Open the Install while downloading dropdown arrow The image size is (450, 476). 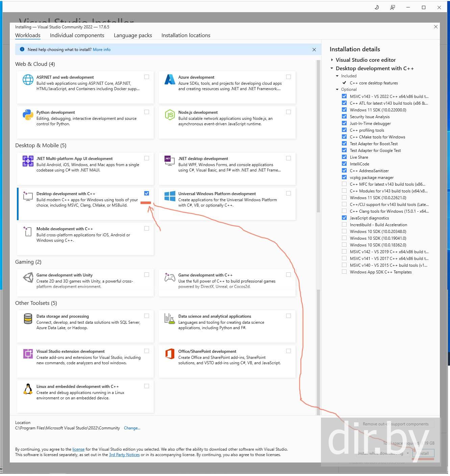pyautogui.click(x=408, y=453)
